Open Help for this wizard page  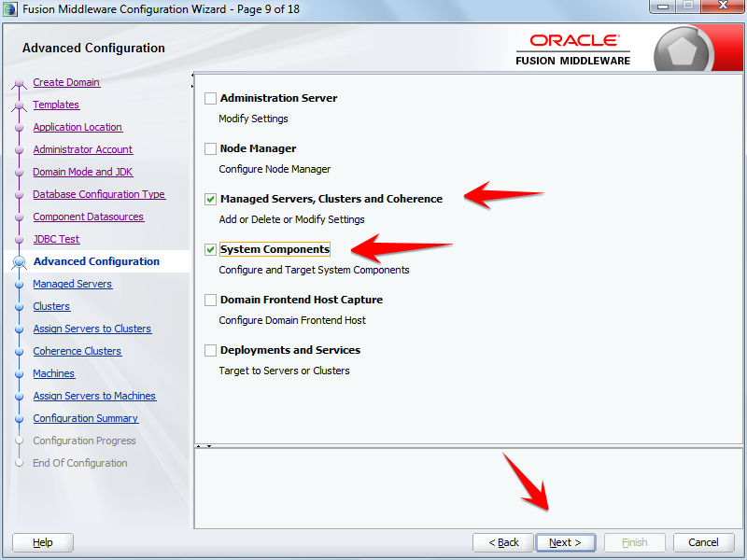click(x=42, y=542)
